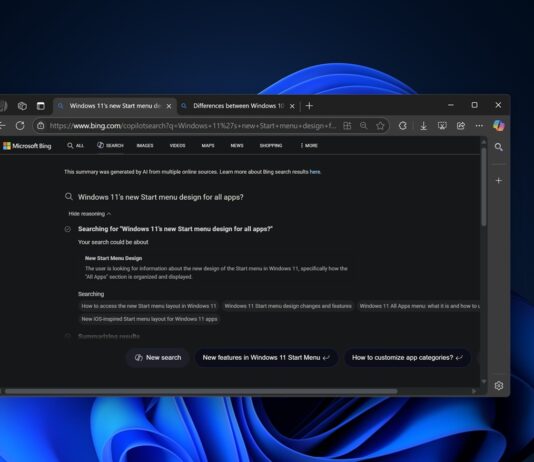Viewport: 534px width, 462px height.
Task: Close the Windows 11's new Start menu tab
Action: point(169,106)
